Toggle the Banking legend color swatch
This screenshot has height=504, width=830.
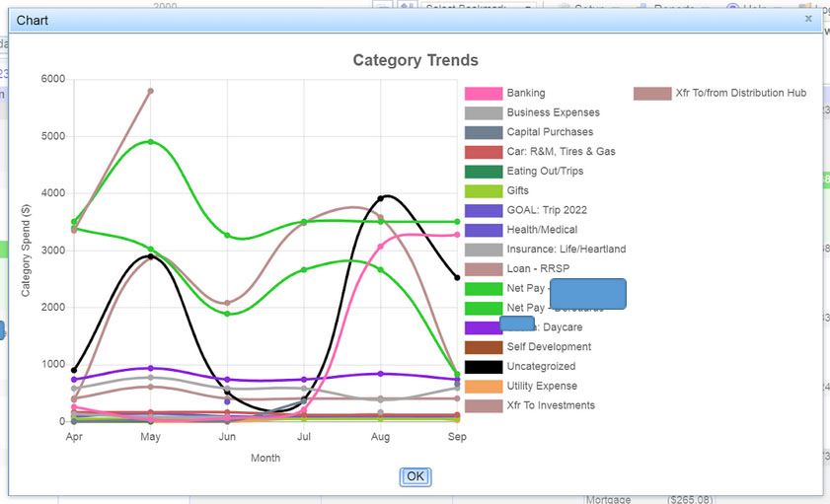484,93
